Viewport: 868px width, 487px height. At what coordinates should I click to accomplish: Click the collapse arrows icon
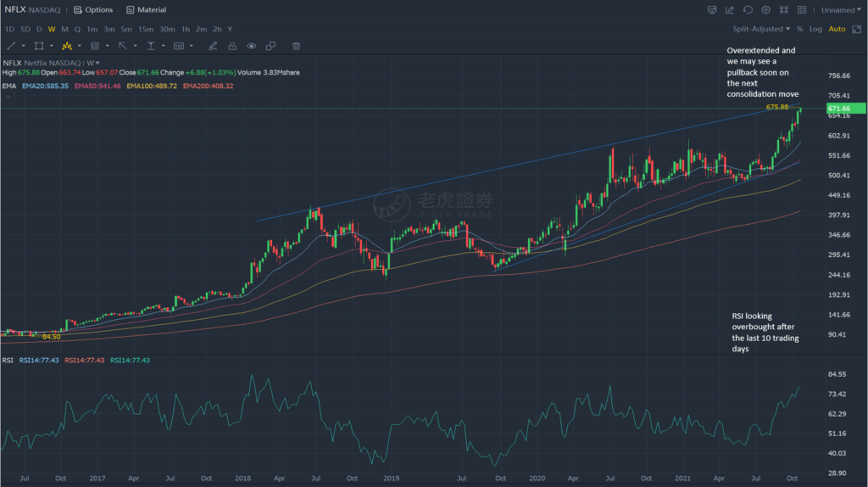click(784, 10)
